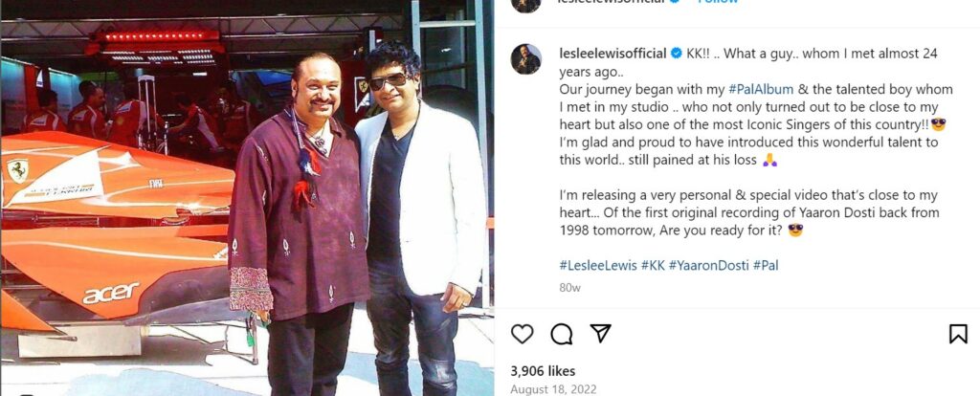Open the #LesleeLewis hashtag
The height and width of the screenshot is (396, 980).
(x=598, y=266)
